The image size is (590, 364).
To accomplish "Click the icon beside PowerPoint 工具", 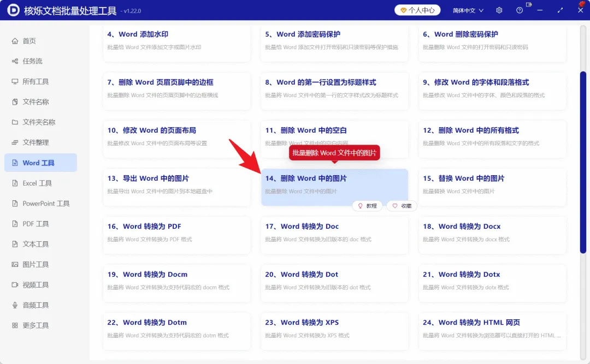I will 15,204.
